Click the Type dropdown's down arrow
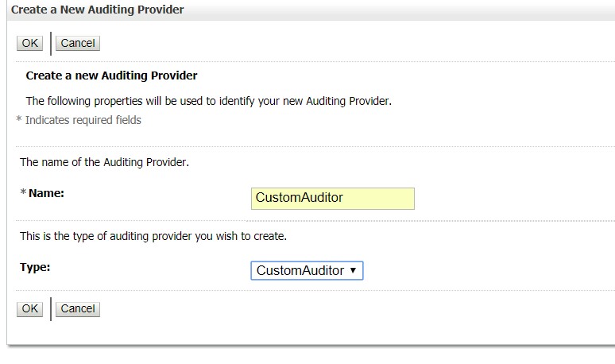The image size is (615, 364). 353,270
